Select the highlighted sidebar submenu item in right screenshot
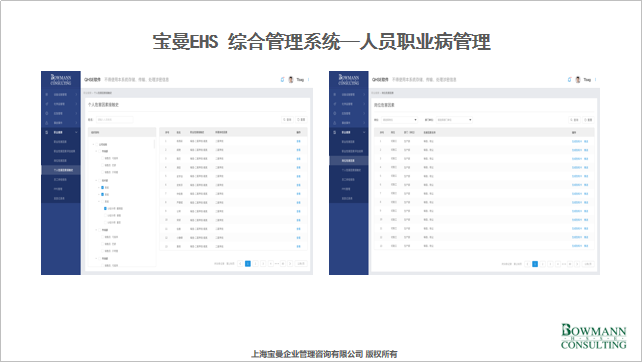Screen dimensions: 643x363 [349, 160]
